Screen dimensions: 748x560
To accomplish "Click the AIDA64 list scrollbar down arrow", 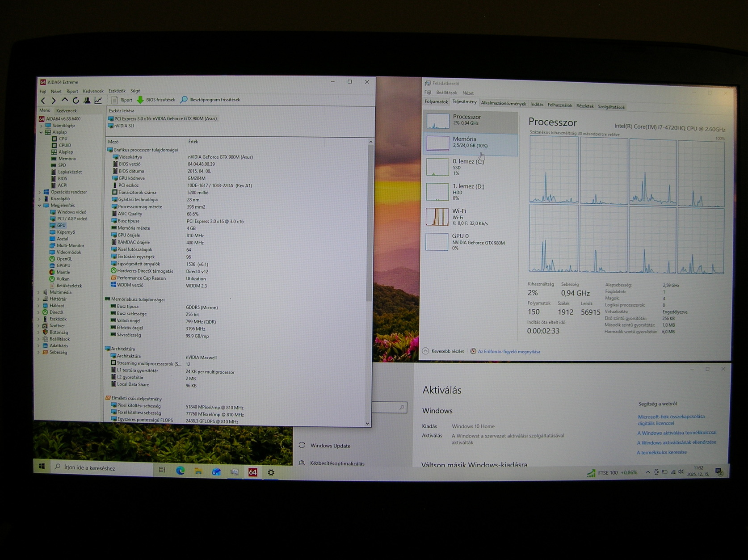I will [x=368, y=423].
